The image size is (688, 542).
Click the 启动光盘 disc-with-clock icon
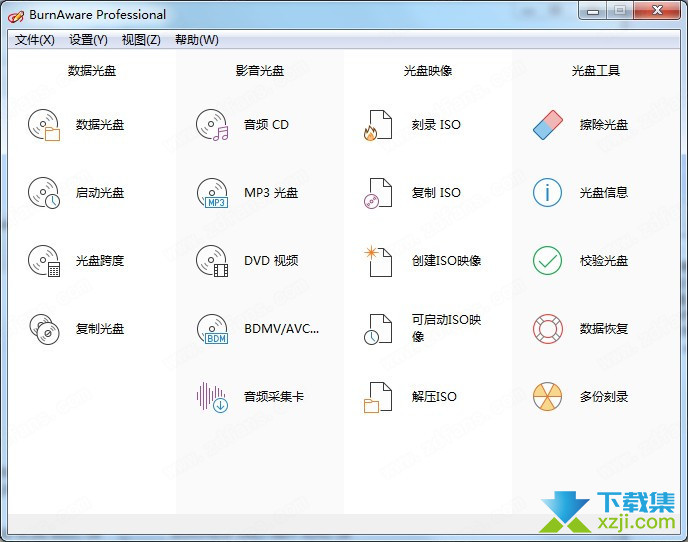coord(44,193)
